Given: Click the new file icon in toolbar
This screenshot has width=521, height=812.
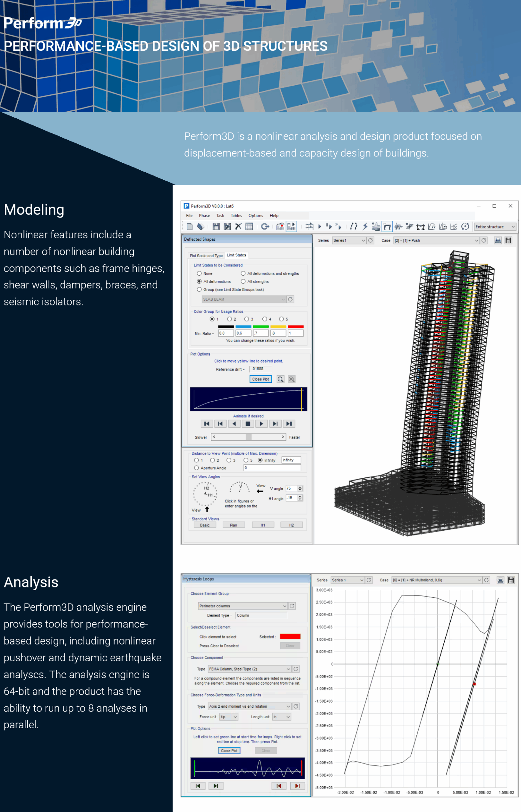Looking at the screenshot, I should (190, 226).
